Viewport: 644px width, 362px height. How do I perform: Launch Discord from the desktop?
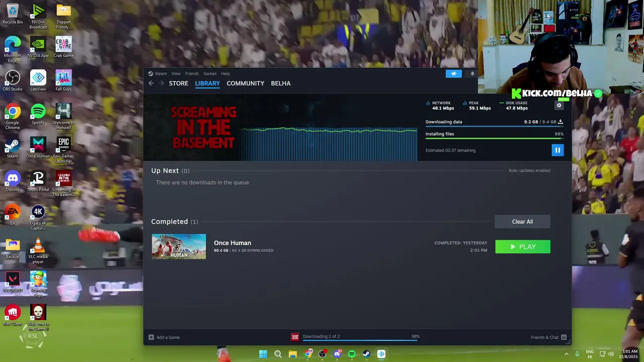[x=13, y=182]
